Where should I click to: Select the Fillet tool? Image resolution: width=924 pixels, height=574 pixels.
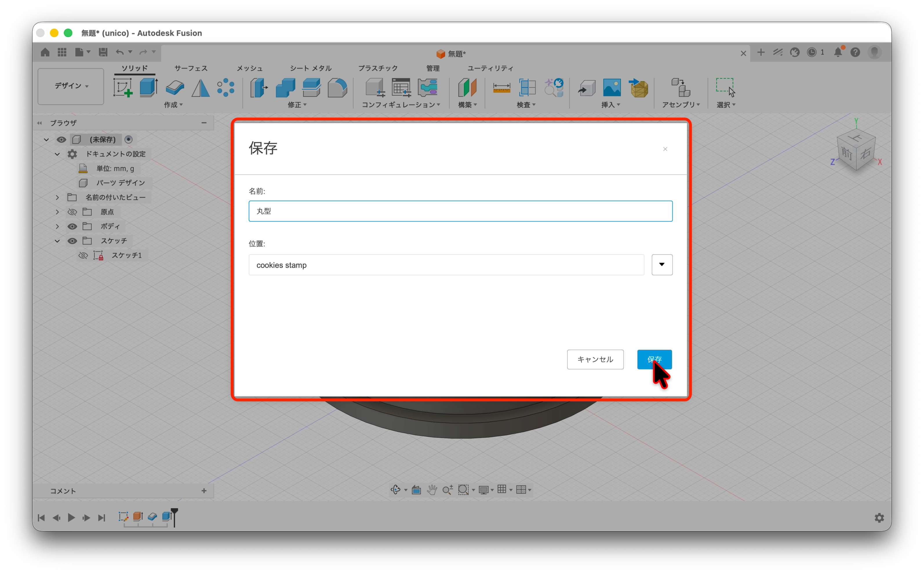coord(337,88)
